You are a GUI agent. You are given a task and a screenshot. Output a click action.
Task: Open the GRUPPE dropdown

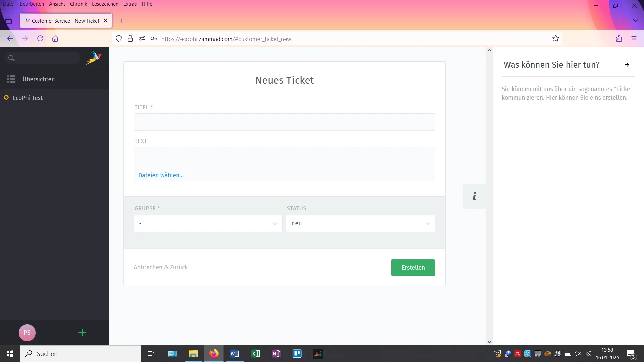click(208, 223)
